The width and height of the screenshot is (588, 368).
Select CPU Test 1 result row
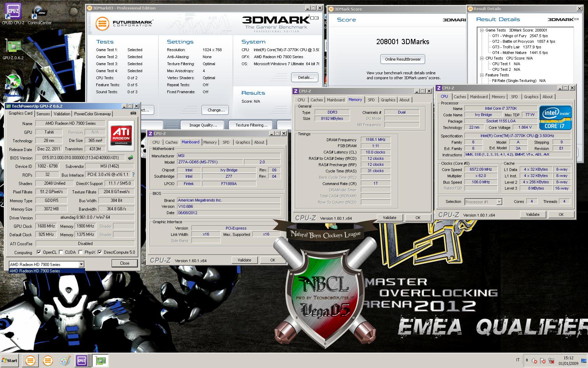tap(506, 64)
